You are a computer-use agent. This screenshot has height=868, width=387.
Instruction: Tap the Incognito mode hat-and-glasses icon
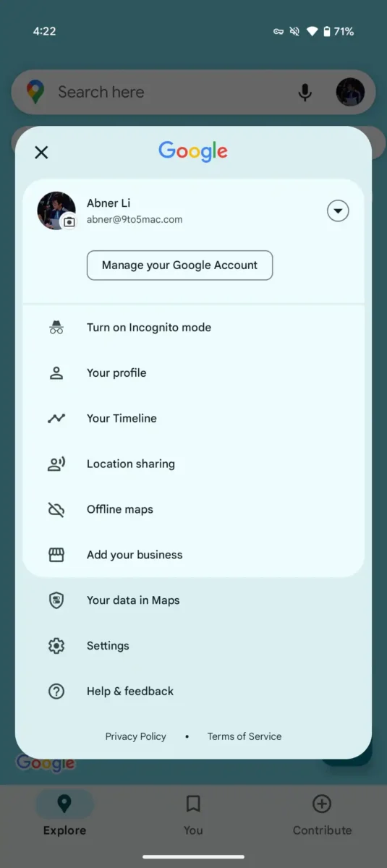point(56,328)
